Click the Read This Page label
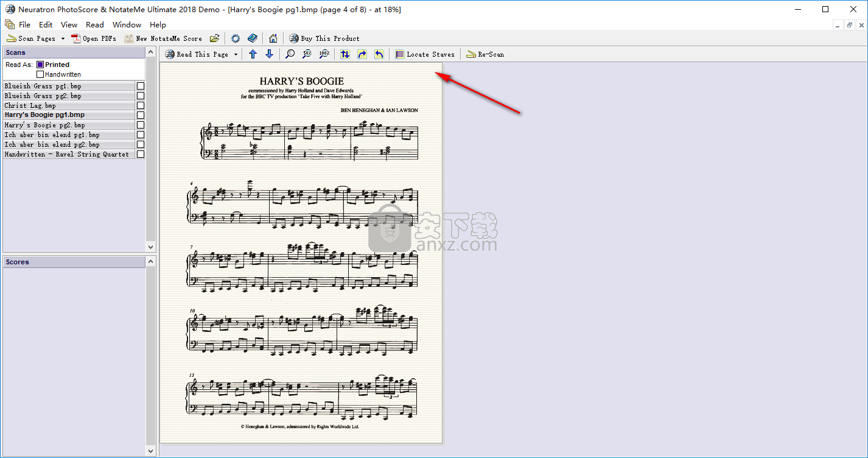This screenshot has height=458, width=868. coord(202,54)
